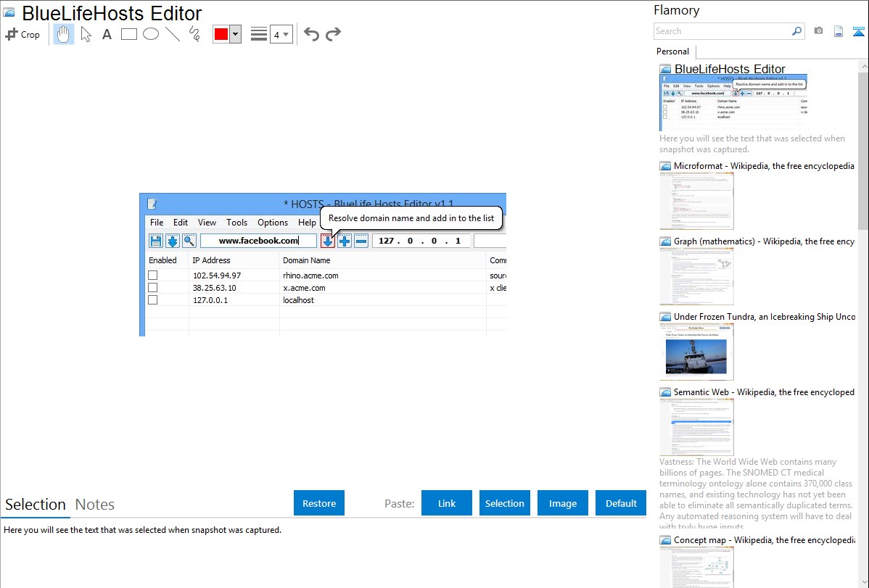Viewport: 869px width, 588px height.
Task: Open the Options menu in Hosts Editor snapshot
Action: tap(273, 223)
